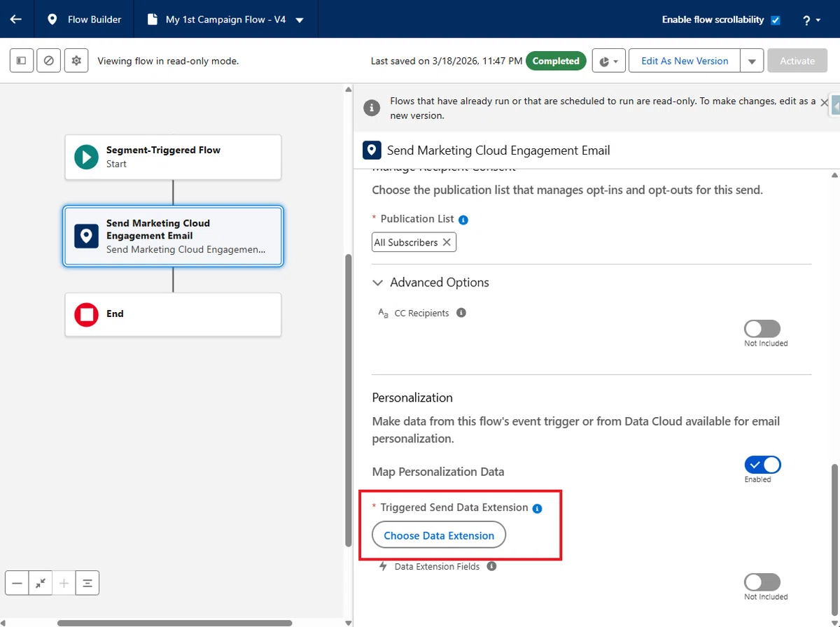Toggle Data Extension Fields switch
Viewport: 840px width, 627px height.
762,582
